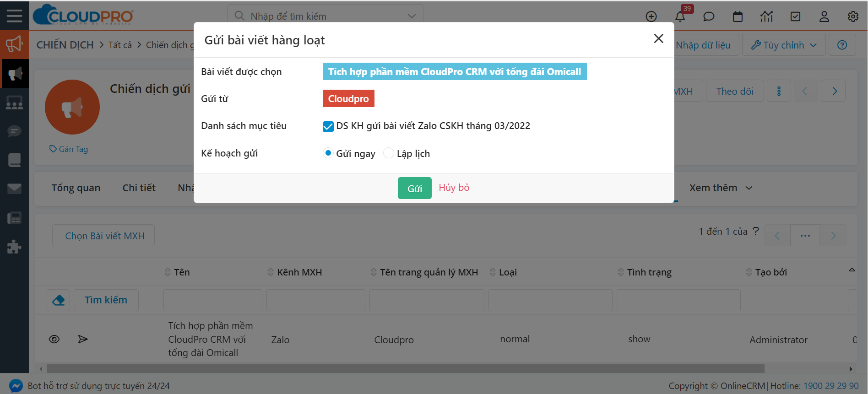Go to next list page arrow
Image resolution: width=868 pixels, height=394 pixels.
[833, 236]
